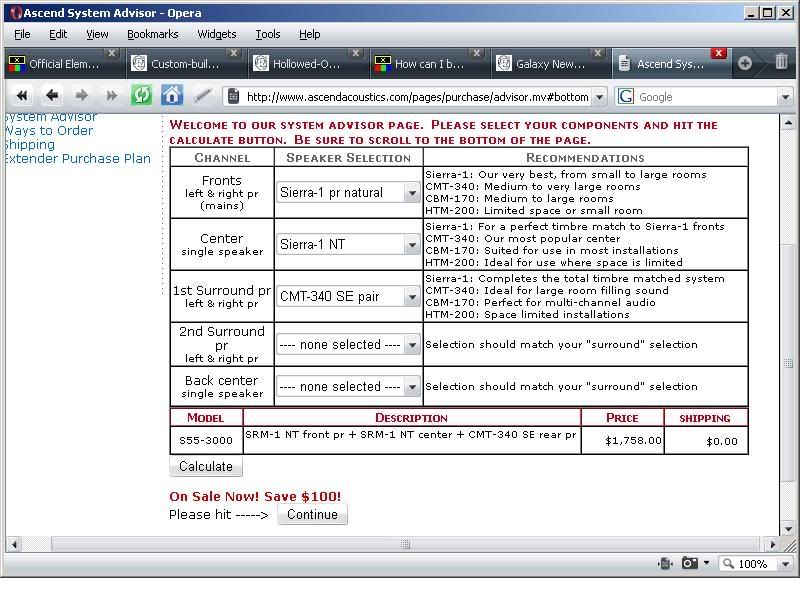This screenshot has height=598, width=800.
Task: Expand the Fronts speaker dropdown
Action: coord(412,193)
